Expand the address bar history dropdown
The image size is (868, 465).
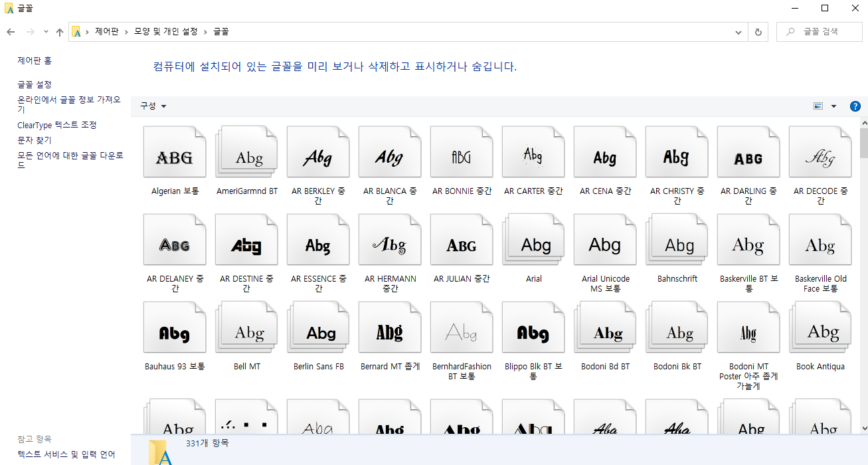click(738, 32)
